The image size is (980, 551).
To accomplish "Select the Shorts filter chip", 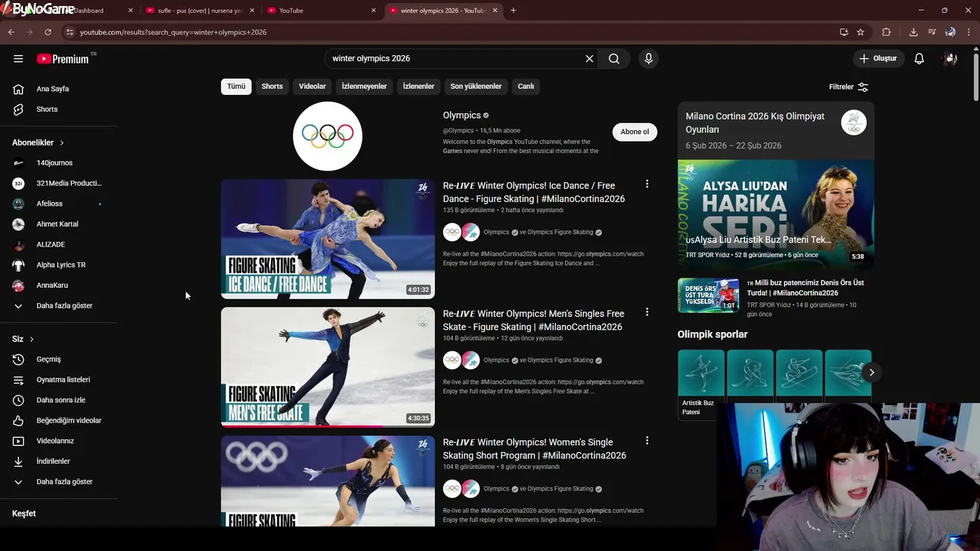I will [272, 86].
